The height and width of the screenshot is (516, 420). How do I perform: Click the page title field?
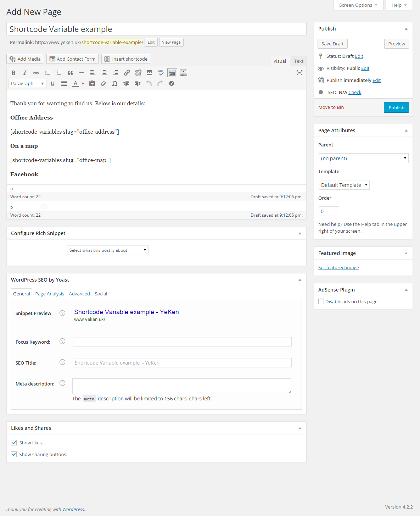point(156,29)
